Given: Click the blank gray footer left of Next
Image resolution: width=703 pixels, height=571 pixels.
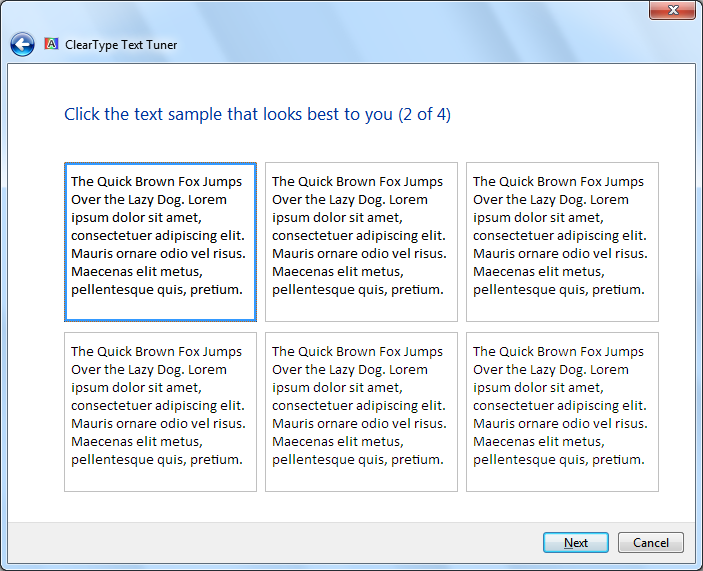Looking at the screenshot, I should [x=270, y=543].
